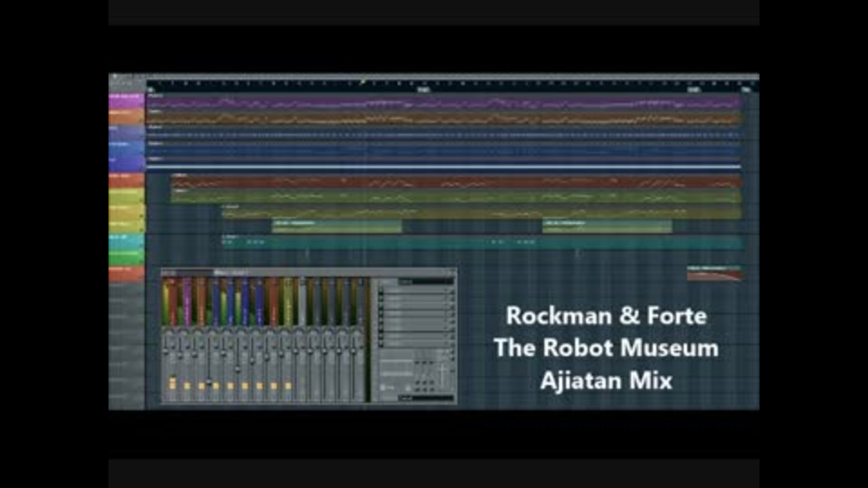Click the long teal pattern clip
This screenshot has width=868, height=488.
(x=482, y=242)
